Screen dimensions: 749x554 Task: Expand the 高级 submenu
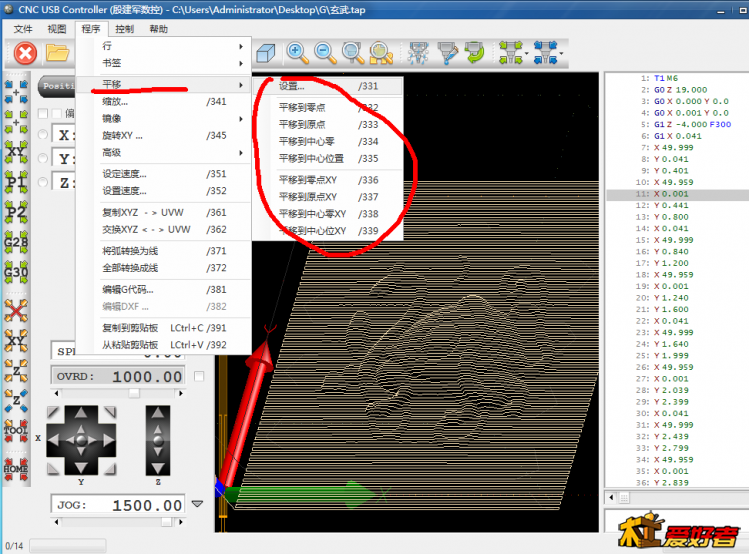(x=163, y=153)
